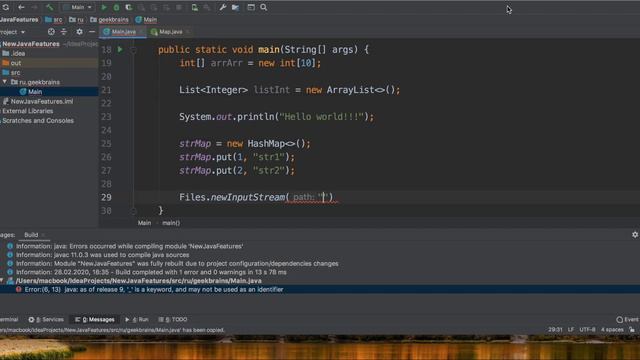Select Scratches and Consoles in tree
The height and width of the screenshot is (360, 640).
coord(38,120)
